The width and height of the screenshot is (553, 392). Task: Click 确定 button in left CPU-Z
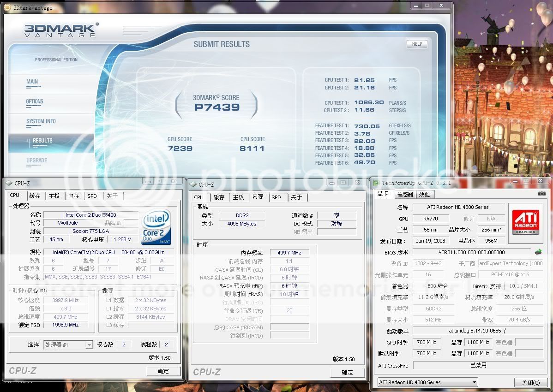point(163,371)
